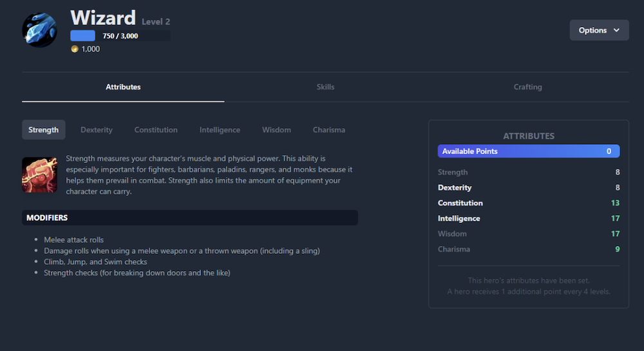Switch to the Skills tab
644x351 pixels.
pyautogui.click(x=325, y=87)
